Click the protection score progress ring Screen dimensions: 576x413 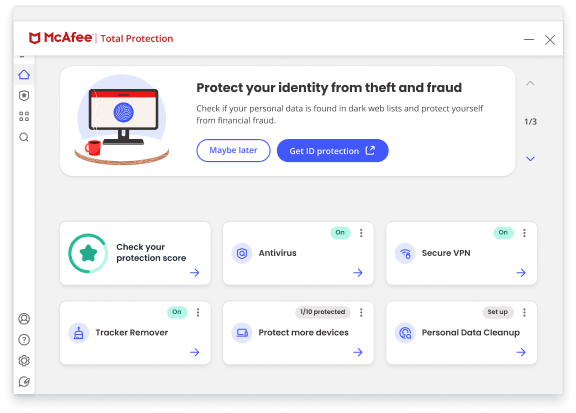point(88,253)
